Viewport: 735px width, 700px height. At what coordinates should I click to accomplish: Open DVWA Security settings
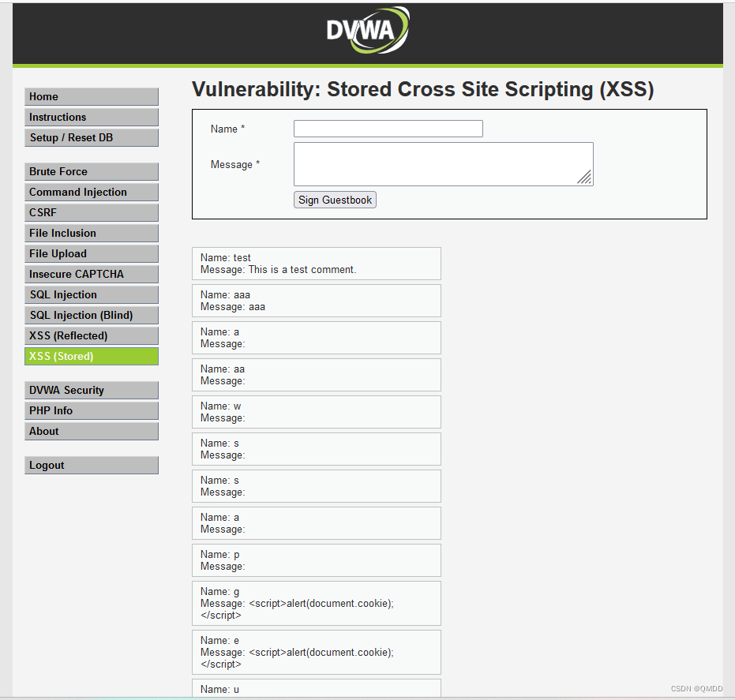[91, 390]
